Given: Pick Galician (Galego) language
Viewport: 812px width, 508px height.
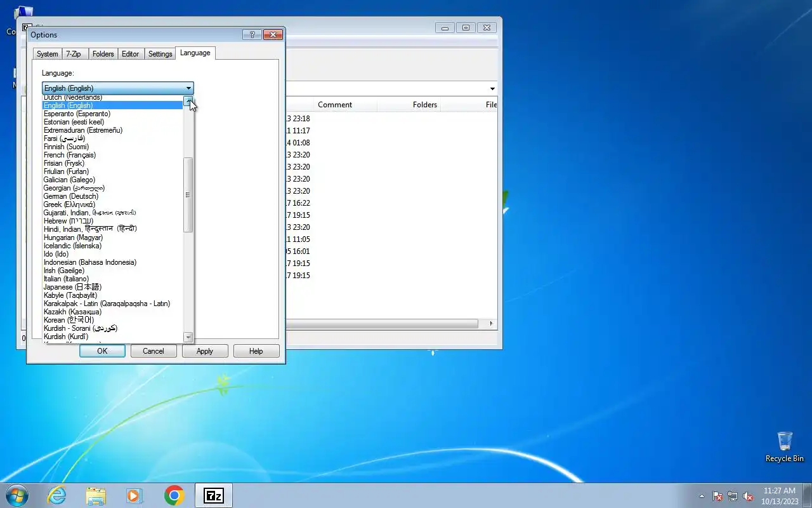Looking at the screenshot, I should (x=113, y=180).
